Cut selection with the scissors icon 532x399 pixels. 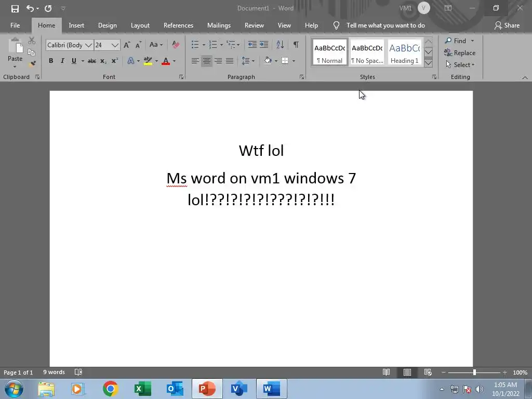[32, 41]
